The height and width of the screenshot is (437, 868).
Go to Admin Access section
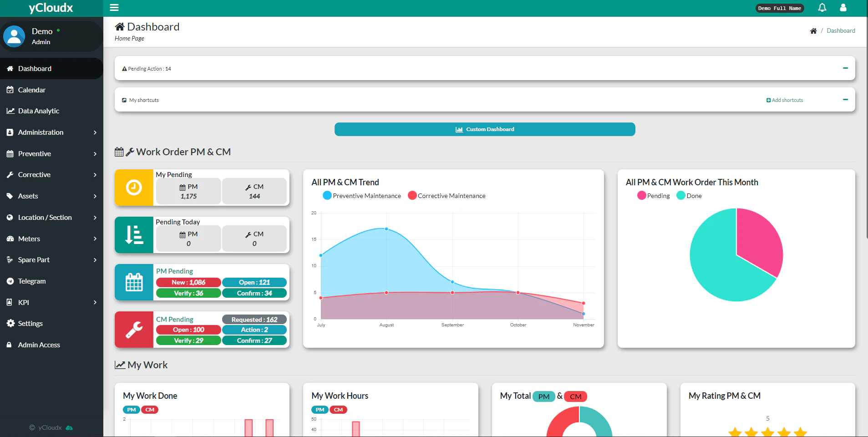point(39,345)
